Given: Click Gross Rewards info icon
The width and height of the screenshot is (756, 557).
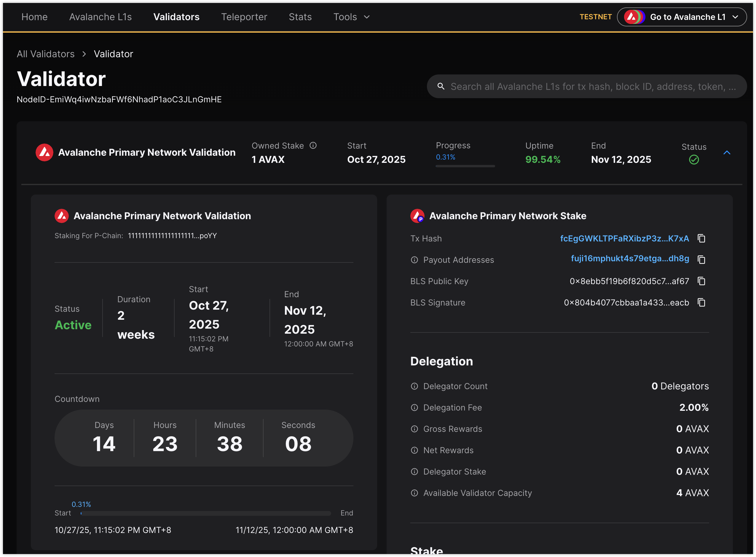Looking at the screenshot, I should tap(414, 429).
